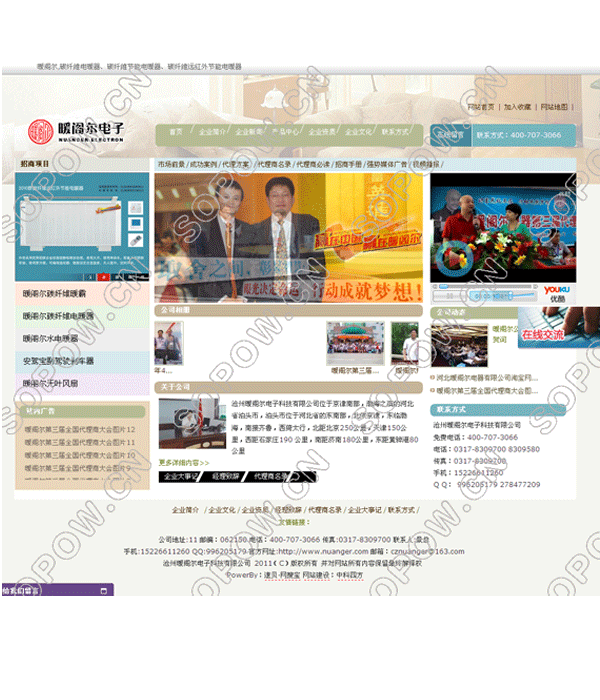The width and height of the screenshot is (600, 700).
Task: Click footer link 代理商名录
Action: pos(325,510)
